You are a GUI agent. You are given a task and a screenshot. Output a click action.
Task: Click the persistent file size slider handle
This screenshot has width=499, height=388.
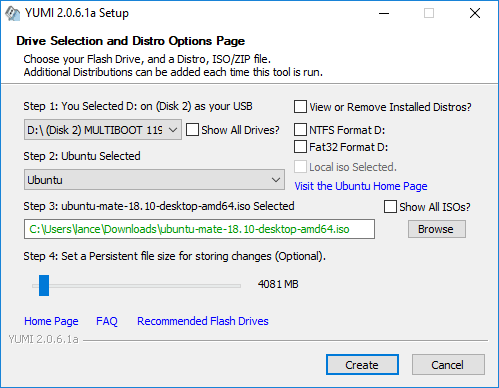(44, 285)
